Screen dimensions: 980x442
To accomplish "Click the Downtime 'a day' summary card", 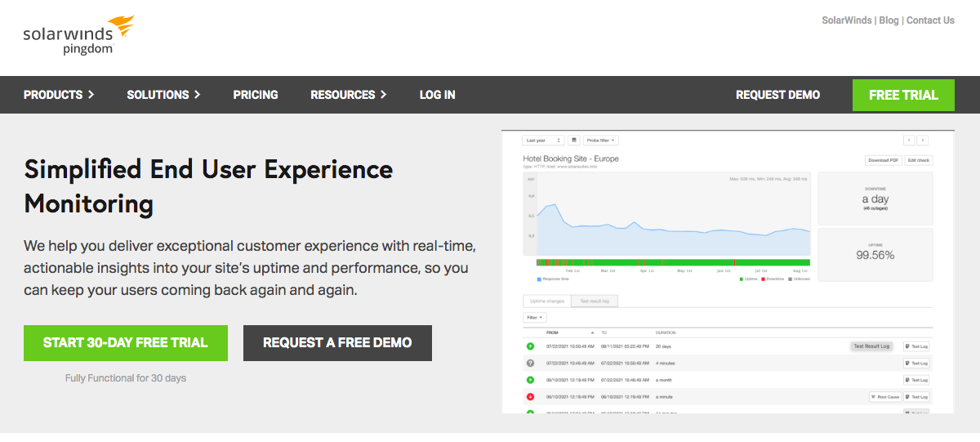I will pos(875,199).
